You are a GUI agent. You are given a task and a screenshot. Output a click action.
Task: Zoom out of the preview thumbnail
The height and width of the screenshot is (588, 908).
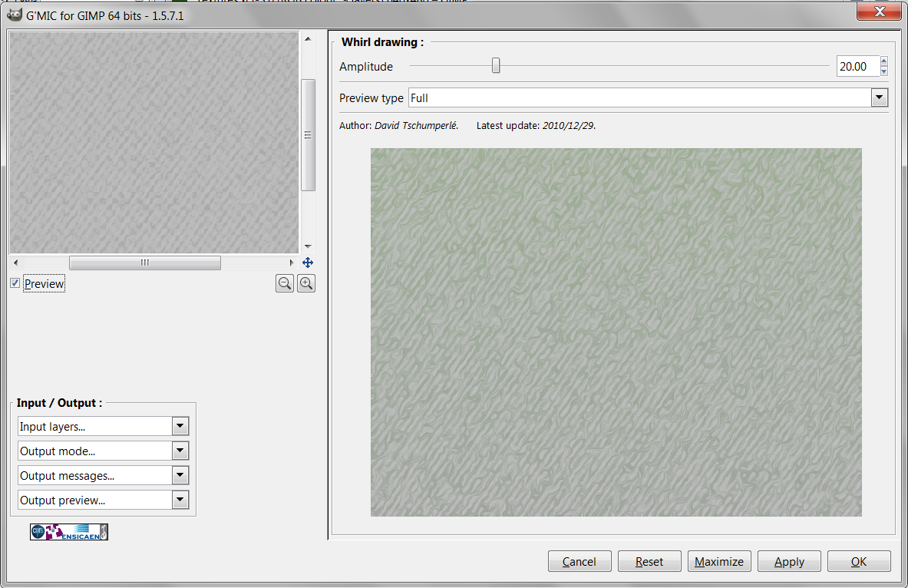[x=285, y=283]
